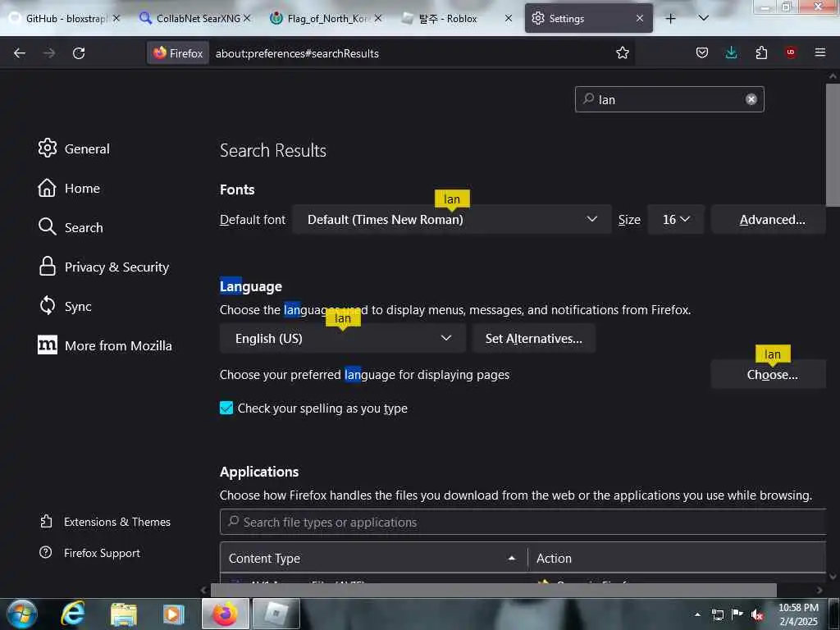Click Choose button for page languages
Image resolution: width=840 pixels, height=630 pixels.
[769, 374]
